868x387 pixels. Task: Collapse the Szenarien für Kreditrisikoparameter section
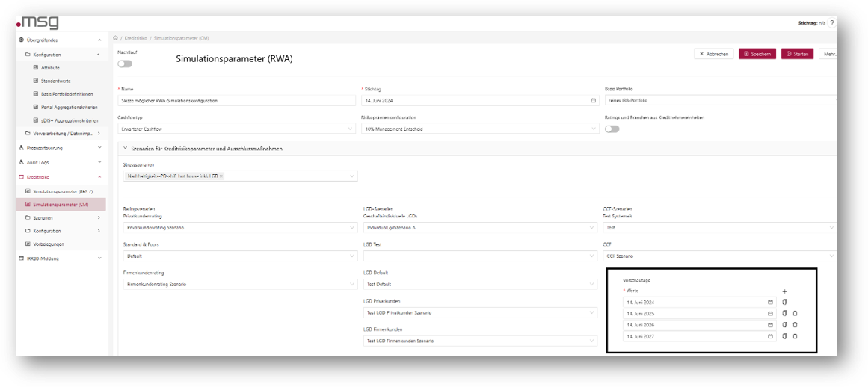click(123, 149)
